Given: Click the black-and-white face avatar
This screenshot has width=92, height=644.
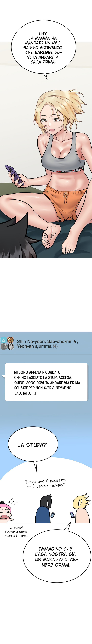Looking at the screenshot, I should tap(10, 346).
